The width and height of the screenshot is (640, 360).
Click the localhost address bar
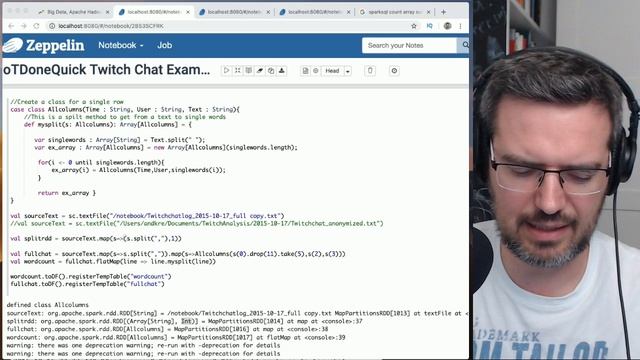(229, 26)
